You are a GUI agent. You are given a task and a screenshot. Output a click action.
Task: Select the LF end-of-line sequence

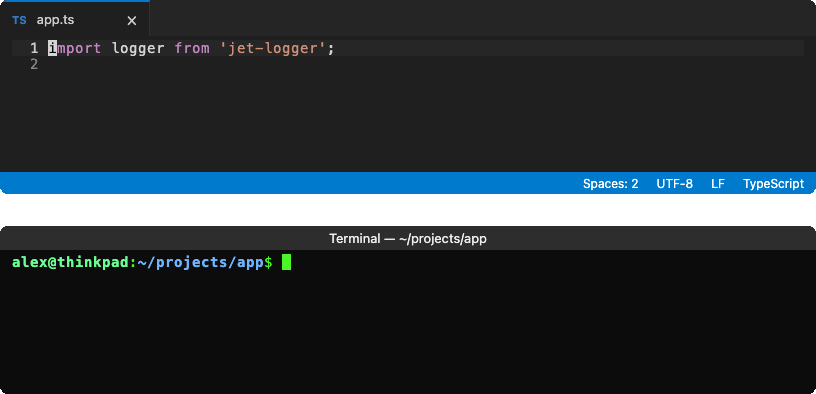[718, 184]
